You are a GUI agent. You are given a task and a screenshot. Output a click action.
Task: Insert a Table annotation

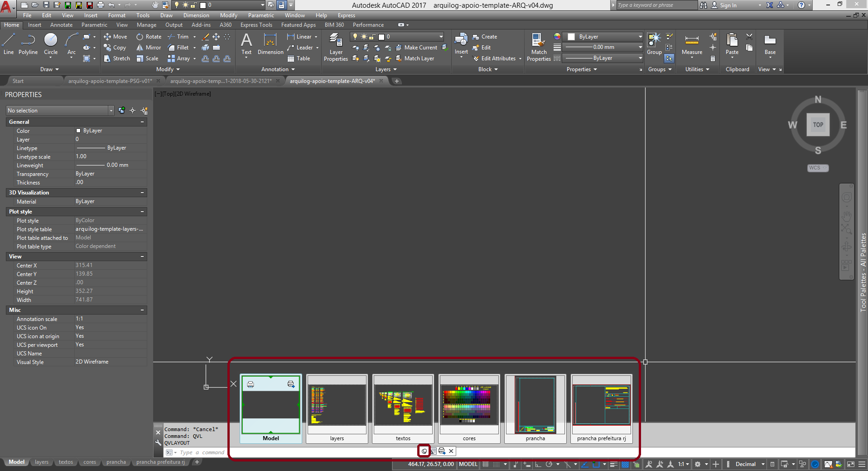point(300,58)
